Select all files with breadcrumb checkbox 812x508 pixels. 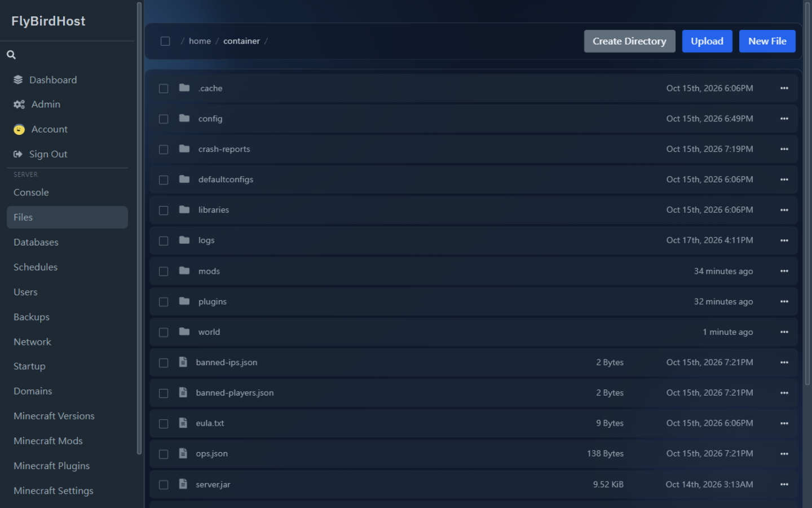[x=165, y=41]
